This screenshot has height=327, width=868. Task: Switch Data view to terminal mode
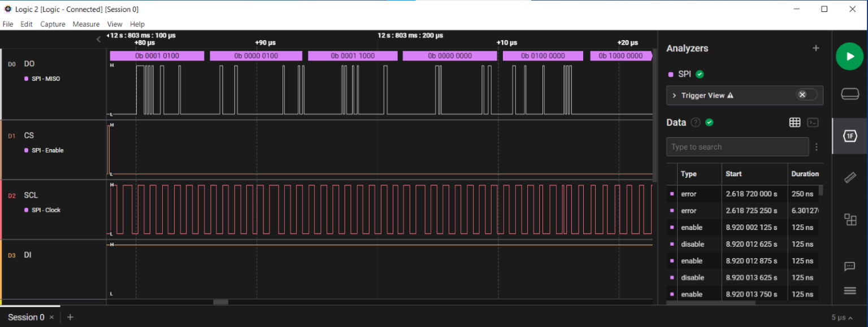tap(813, 123)
